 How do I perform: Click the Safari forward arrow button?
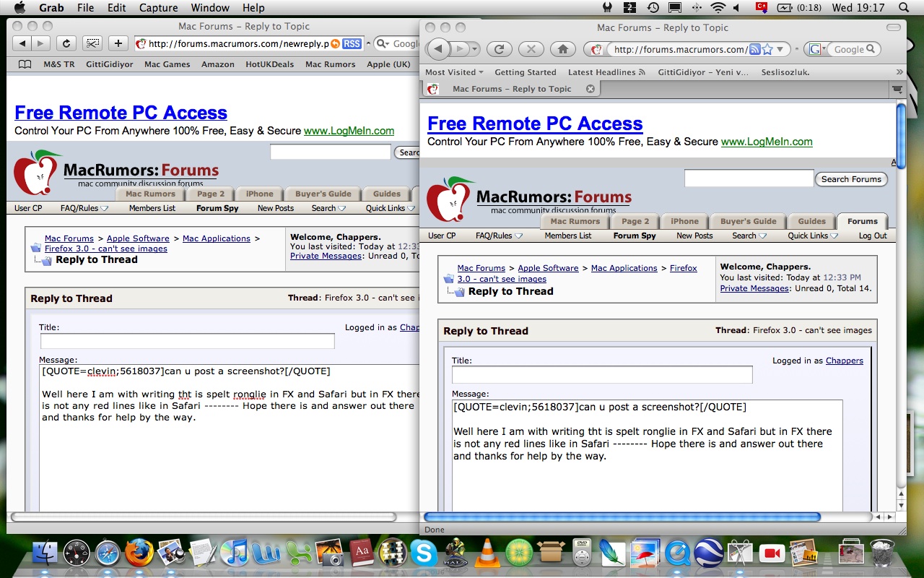click(x=41, y=43)
